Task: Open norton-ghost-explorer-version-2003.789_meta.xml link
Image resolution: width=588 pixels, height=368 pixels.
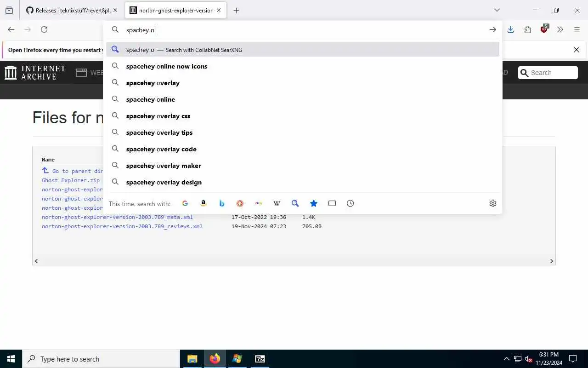Action: (117, 217)
